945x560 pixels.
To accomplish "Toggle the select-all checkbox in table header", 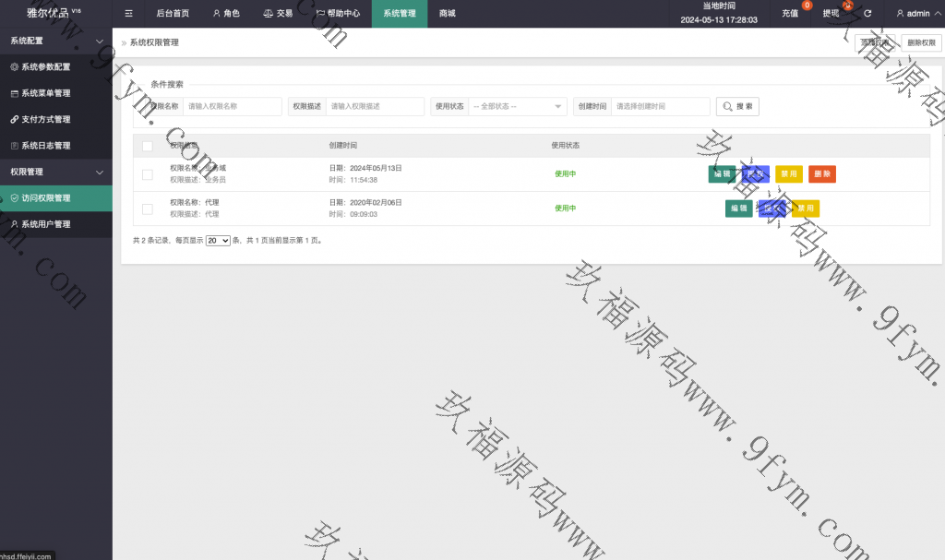I will [148, 146].
